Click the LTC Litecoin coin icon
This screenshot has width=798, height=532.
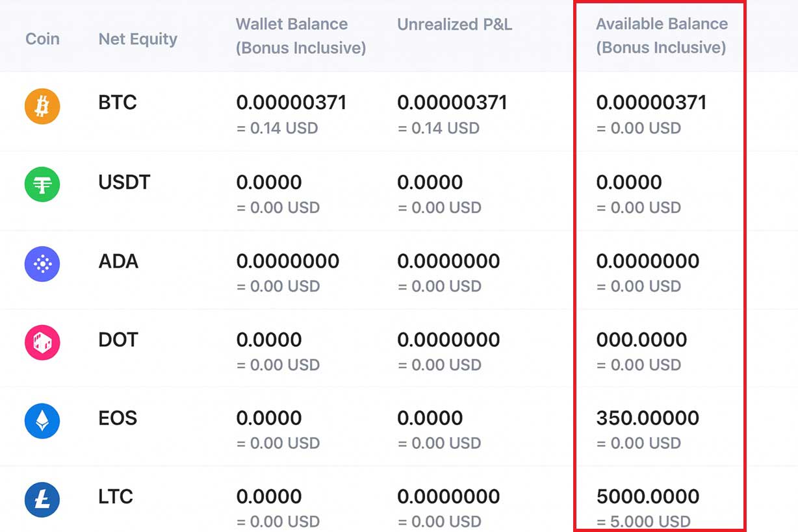(x=42, y=500)
